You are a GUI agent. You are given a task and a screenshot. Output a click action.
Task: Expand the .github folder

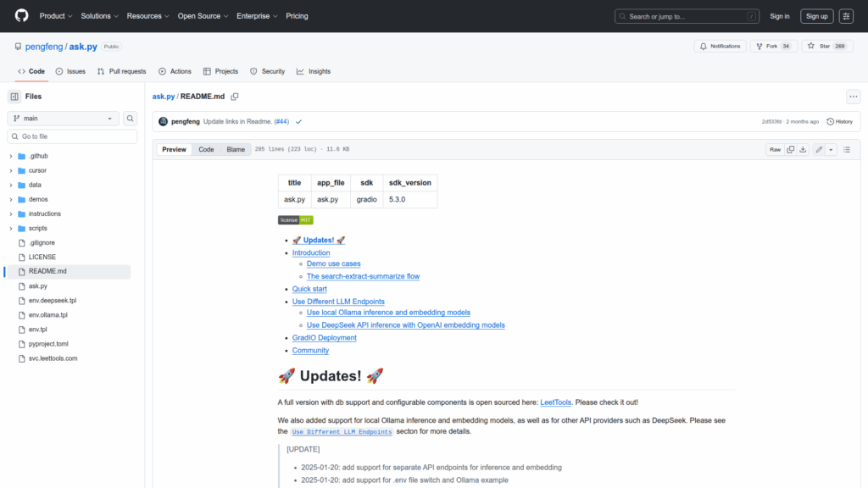tap(10, 156)
